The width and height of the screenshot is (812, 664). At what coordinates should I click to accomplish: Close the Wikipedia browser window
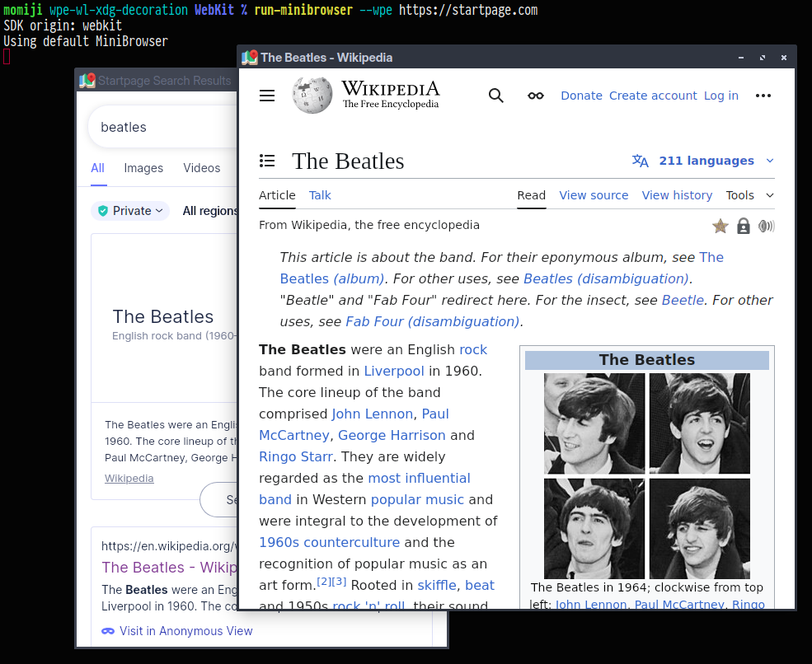click(783, 58)
